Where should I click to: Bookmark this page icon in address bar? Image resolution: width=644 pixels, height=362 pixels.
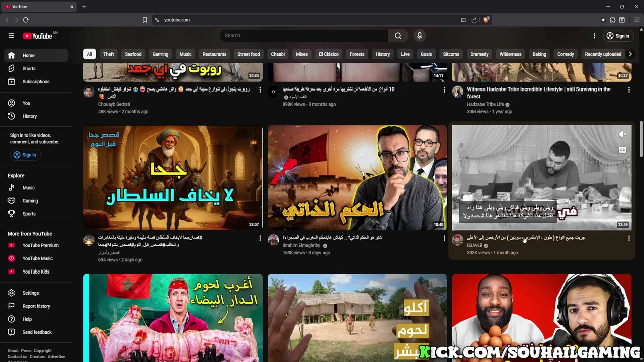point(145,20)
